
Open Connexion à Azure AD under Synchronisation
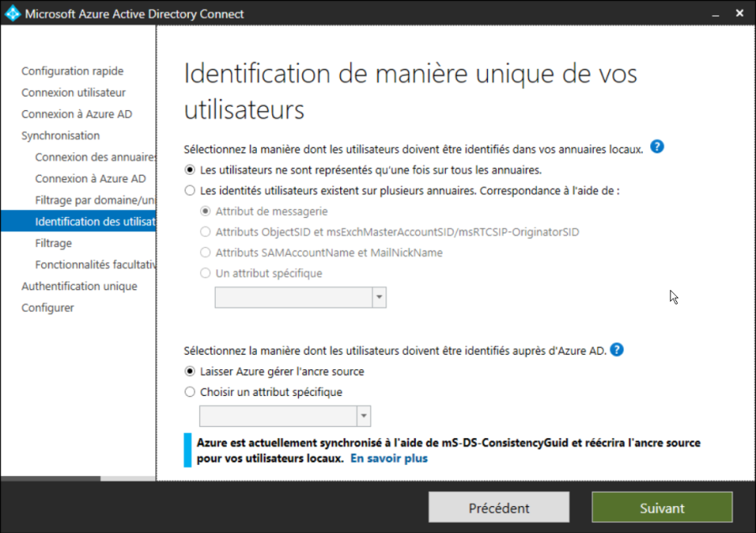90,179
